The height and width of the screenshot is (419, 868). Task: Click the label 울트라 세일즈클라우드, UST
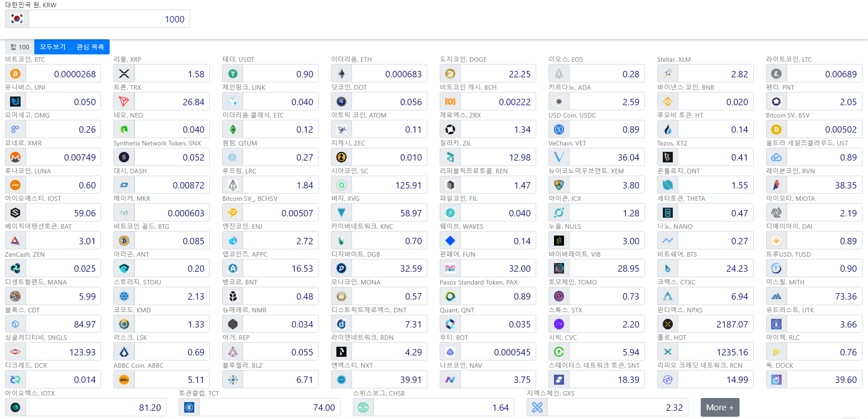click(807, 143)
